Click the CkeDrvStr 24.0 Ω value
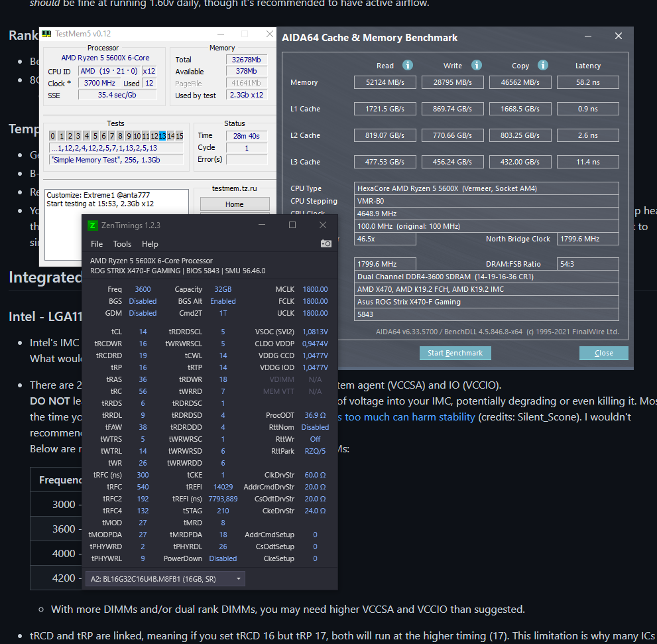 315,511
